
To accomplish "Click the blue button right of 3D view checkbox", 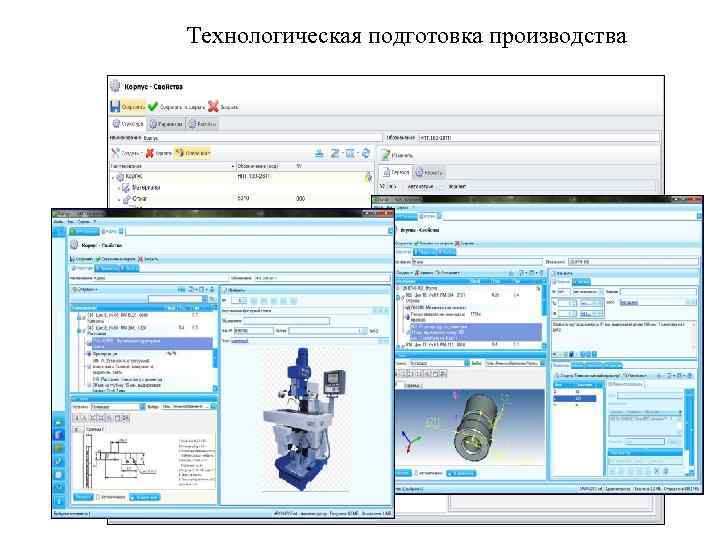I will point(461,473).
